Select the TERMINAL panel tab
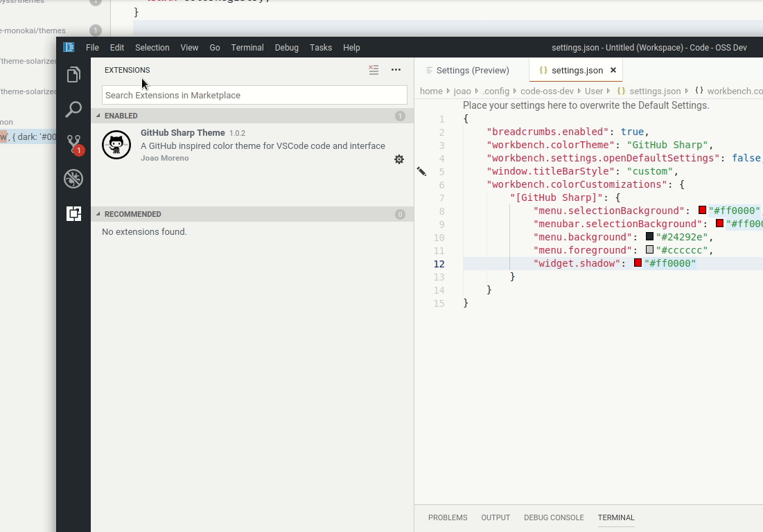Image resolution: width=763 pixels, height=532 pixels. click(616, 517)
